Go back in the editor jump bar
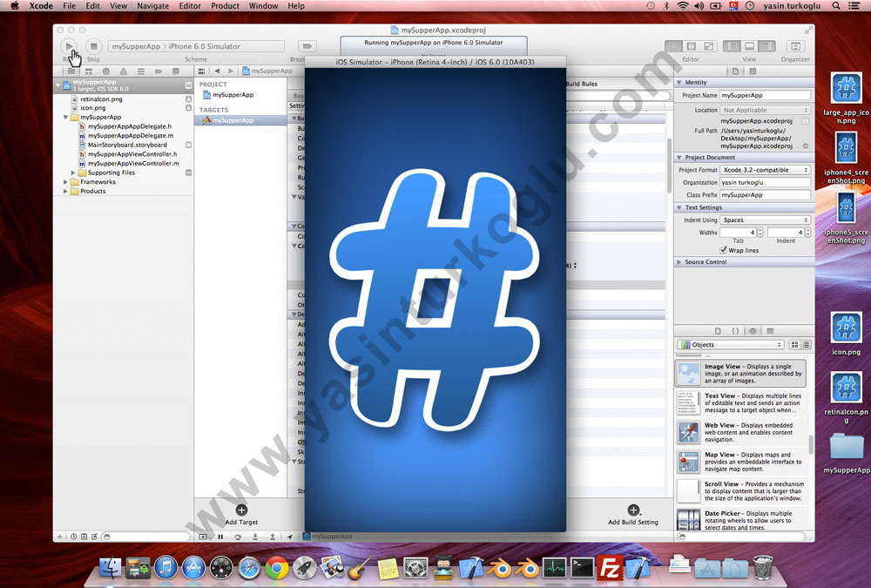 [217, 71]
